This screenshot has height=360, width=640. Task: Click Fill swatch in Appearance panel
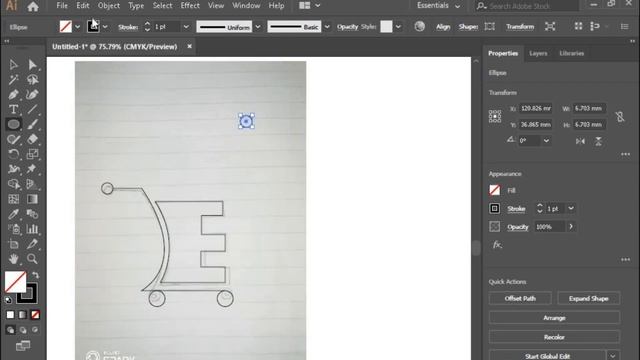(x=495, y=190)
